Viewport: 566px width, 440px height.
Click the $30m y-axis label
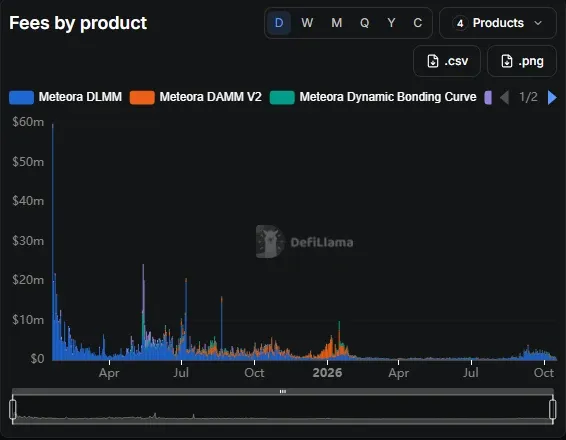pos(28,240)
